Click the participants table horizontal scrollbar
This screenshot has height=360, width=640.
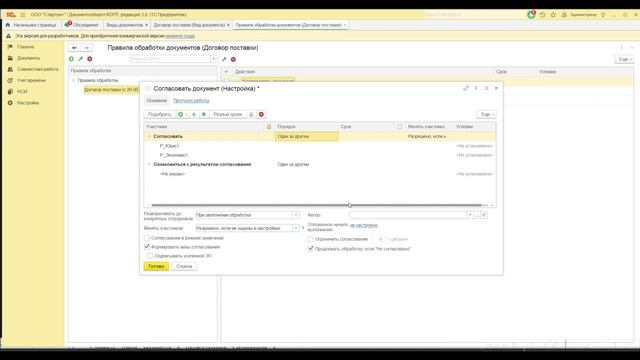[x=317, y=205]
